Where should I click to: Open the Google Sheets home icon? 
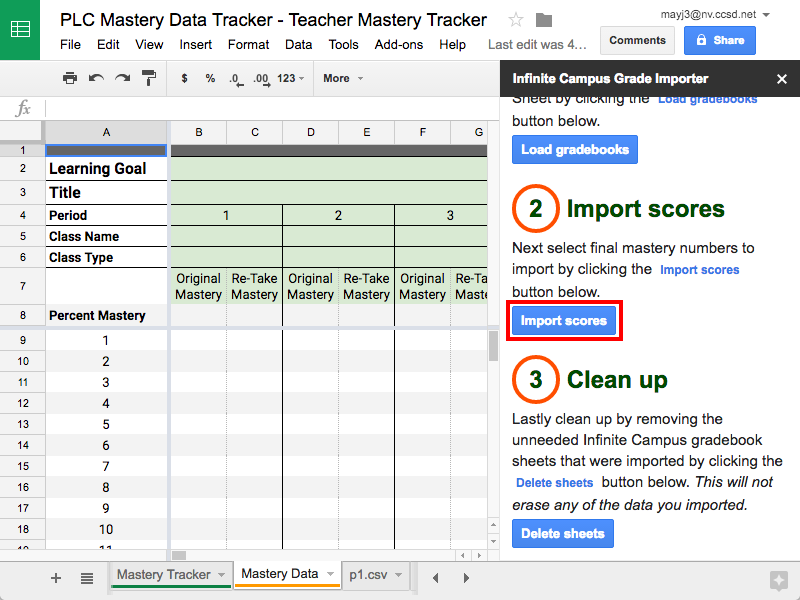click(20, 29)
